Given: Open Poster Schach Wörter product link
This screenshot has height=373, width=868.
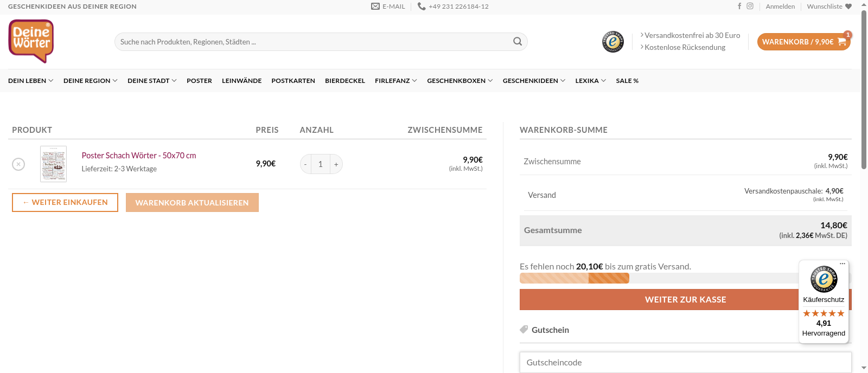Looking at the screenshot, I should [x=139, y=156].
